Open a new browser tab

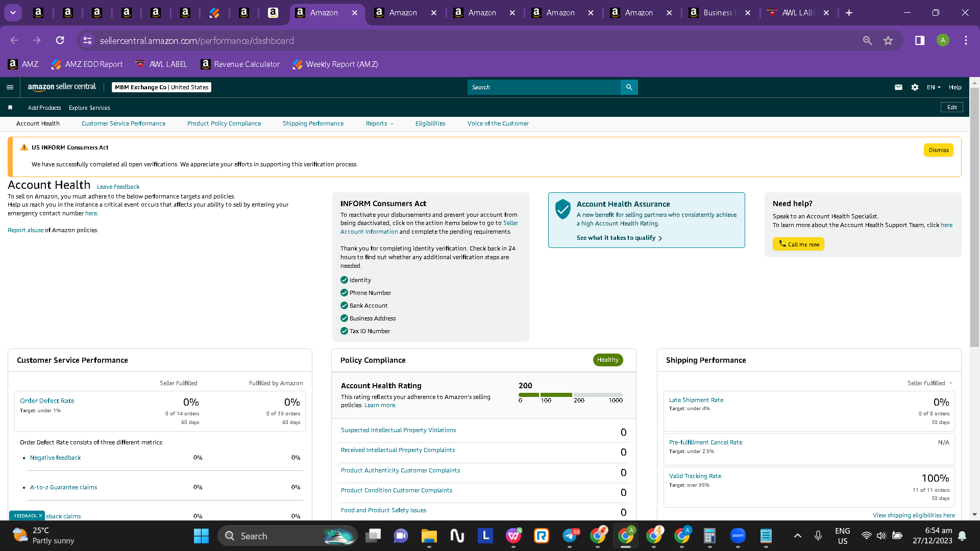849,13
